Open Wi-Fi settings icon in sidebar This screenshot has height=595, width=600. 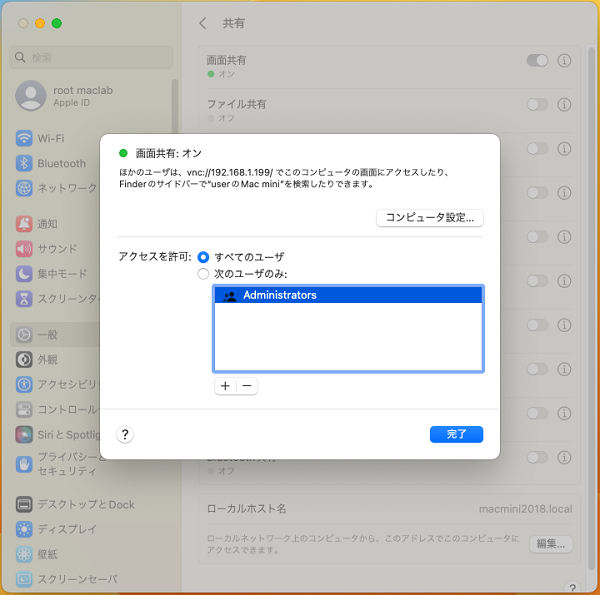click(x=24, y=138)
